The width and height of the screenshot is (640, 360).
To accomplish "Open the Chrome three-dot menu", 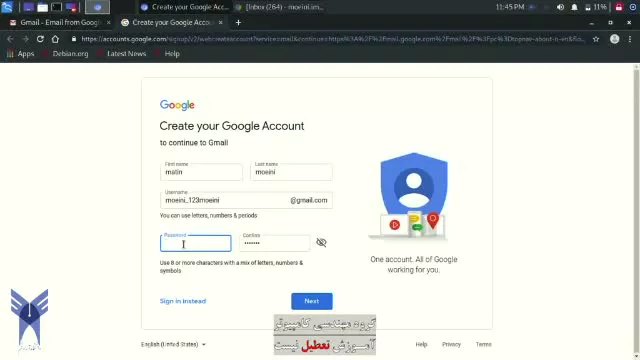I will click(x=630, y=39).
